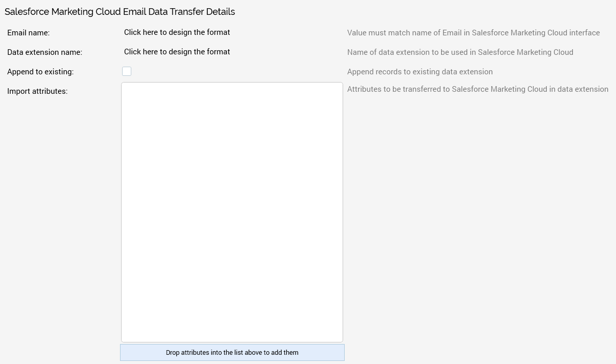Click the 'Attributes to be transferred' hint text
The width and height of the screenshot is (616, 364).
478,89
